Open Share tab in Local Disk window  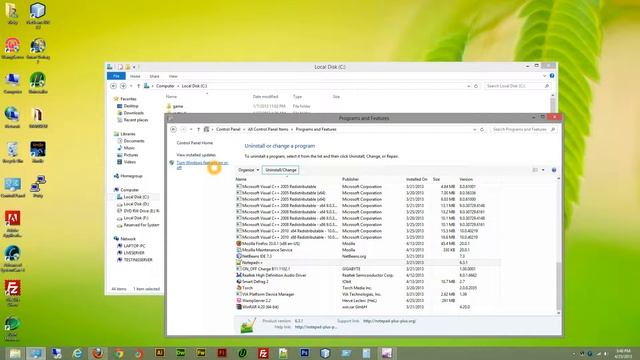(x=154, y=76)
